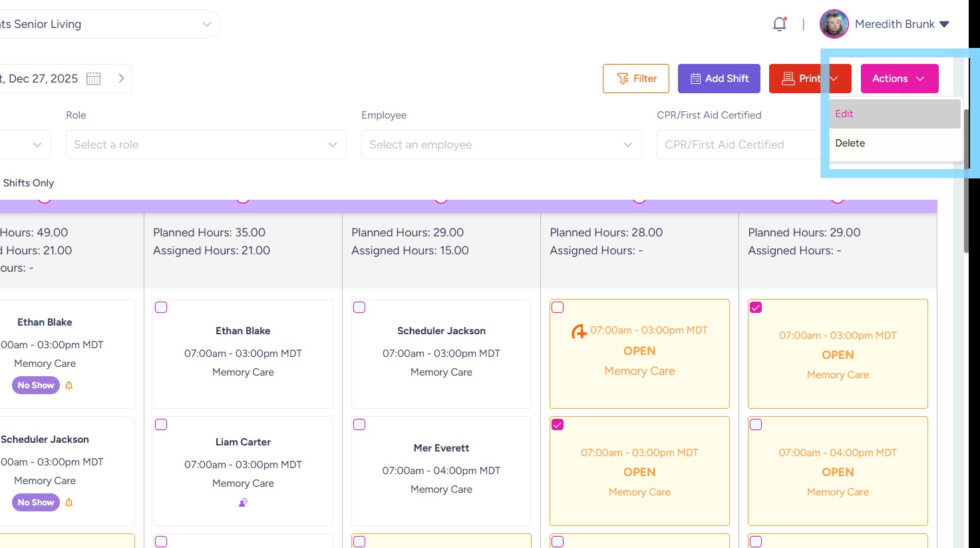
Task: Choose Delete from Actions menu
Action: tap(850, 143)
